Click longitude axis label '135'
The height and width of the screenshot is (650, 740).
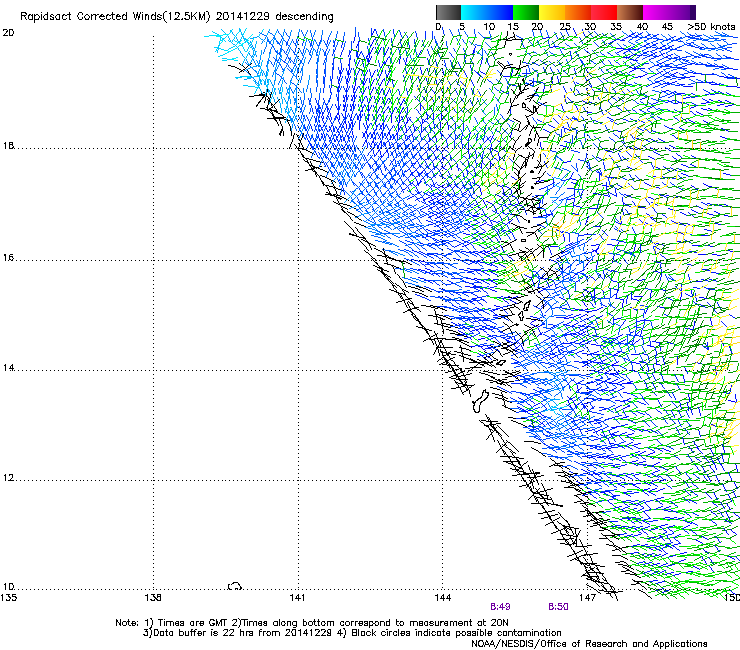coord(8,598)
